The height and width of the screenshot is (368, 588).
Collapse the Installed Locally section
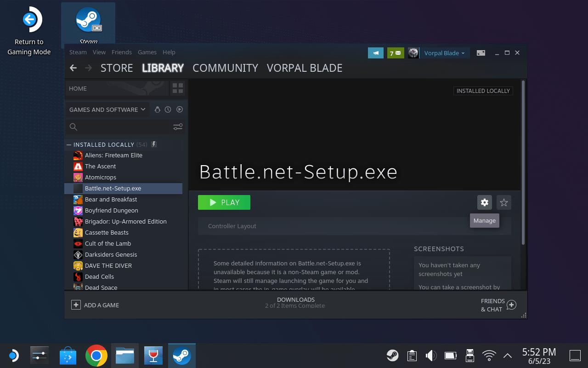click(x=69, y=144)
